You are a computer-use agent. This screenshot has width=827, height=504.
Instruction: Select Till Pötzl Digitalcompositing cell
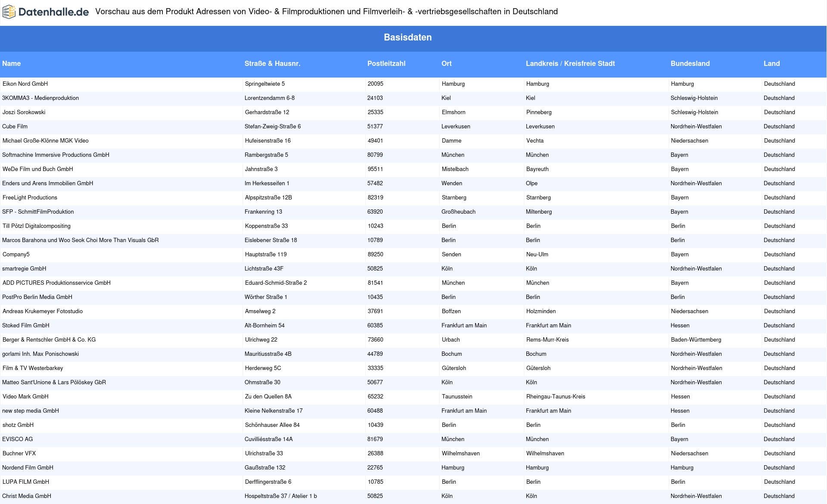(36, 226)
